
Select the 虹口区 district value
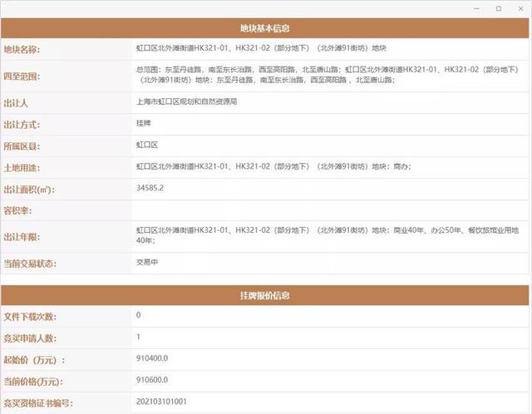coord(147,145)
